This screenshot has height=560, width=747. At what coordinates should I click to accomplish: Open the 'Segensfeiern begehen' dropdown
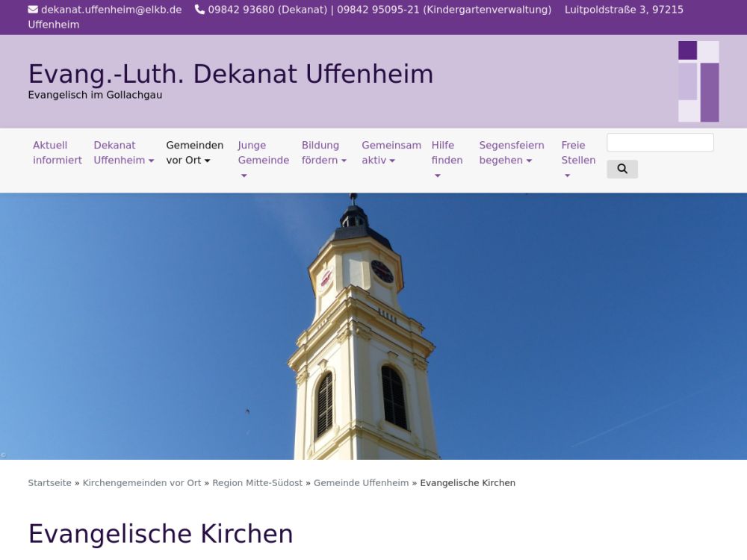pos(511,152)
